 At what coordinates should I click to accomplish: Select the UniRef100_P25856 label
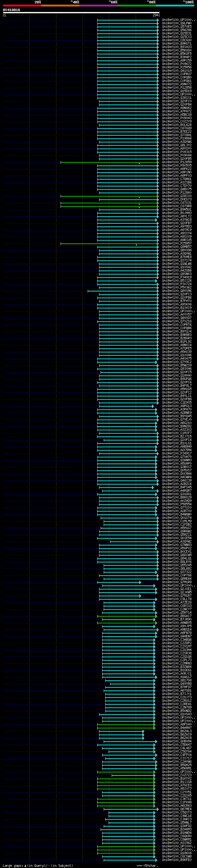177,67
